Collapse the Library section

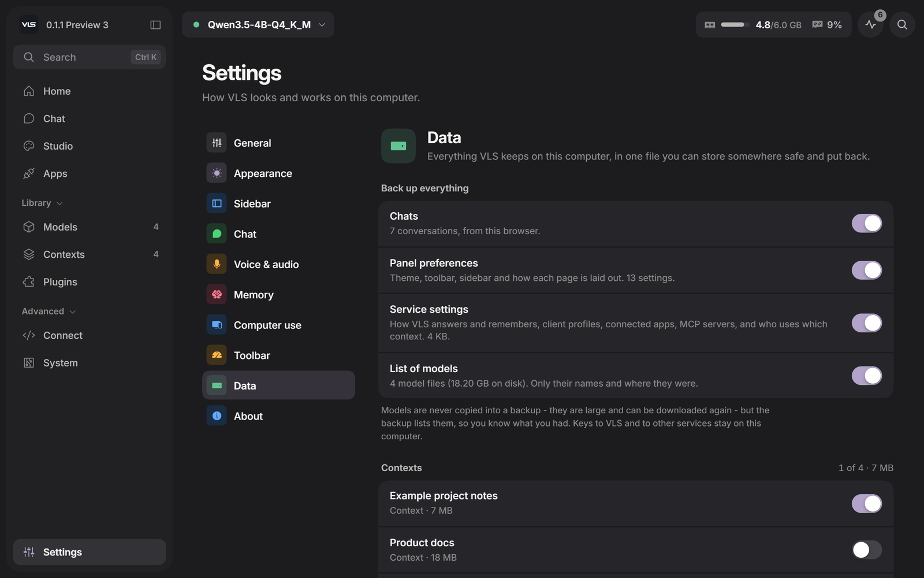(x=42, y=203)
